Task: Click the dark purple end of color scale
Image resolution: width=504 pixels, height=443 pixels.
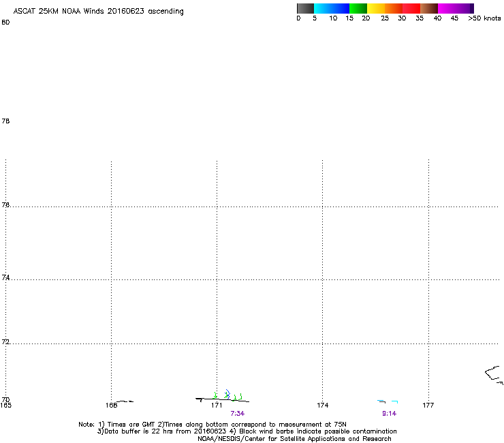Action: [x=471, y=8]
